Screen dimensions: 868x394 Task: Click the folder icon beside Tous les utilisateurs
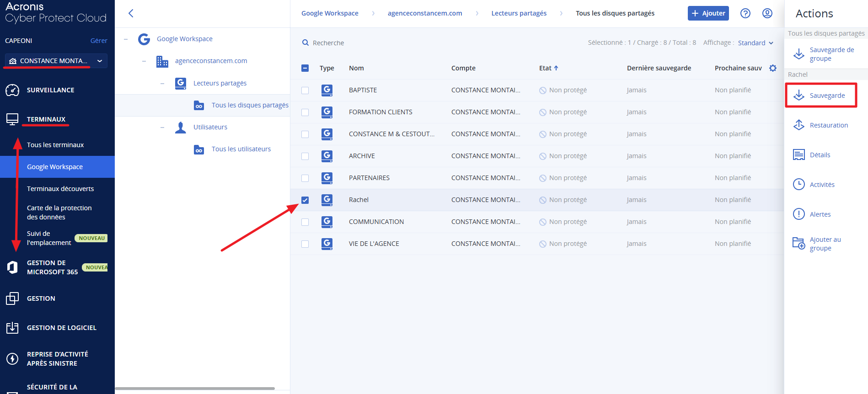click(x=199, y=149)
